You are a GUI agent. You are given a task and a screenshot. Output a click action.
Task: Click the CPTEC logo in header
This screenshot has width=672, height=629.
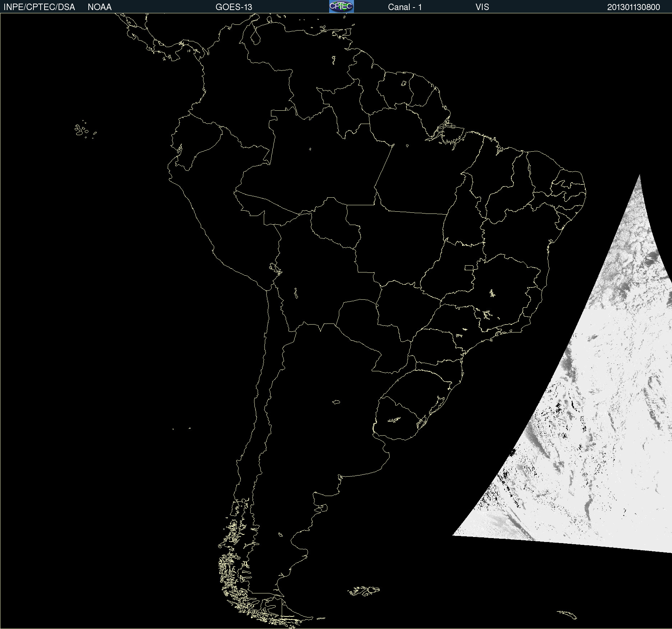pyautogui.click(x=341, y=6)
